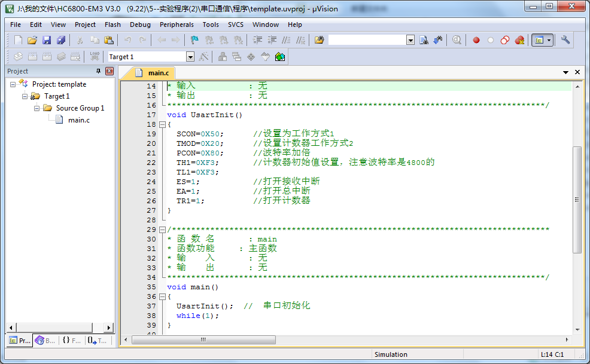Image resolution: width=590 pixels, height=364 pixels.
Task: Switch to the Functions bottom panel tab
Action: point(71,340)
